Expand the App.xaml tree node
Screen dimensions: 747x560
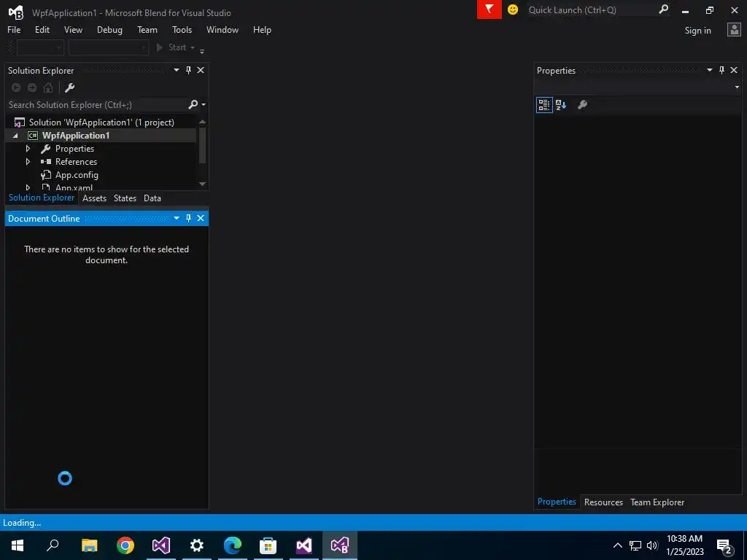click(x=28, y=187)
